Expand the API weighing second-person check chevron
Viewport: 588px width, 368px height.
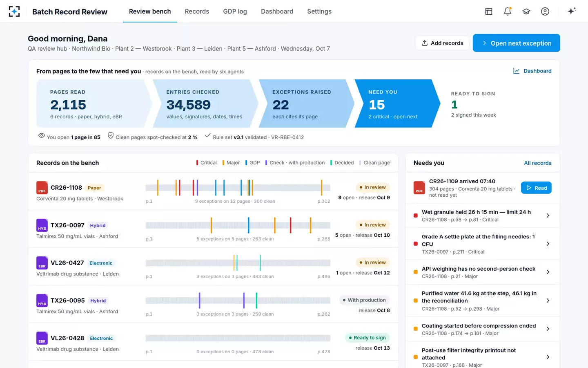[x=548, y=272]
